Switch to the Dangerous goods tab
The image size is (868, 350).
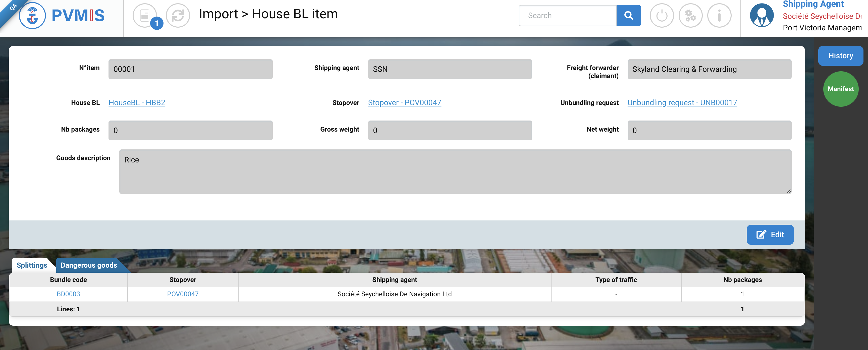point(89,265)
